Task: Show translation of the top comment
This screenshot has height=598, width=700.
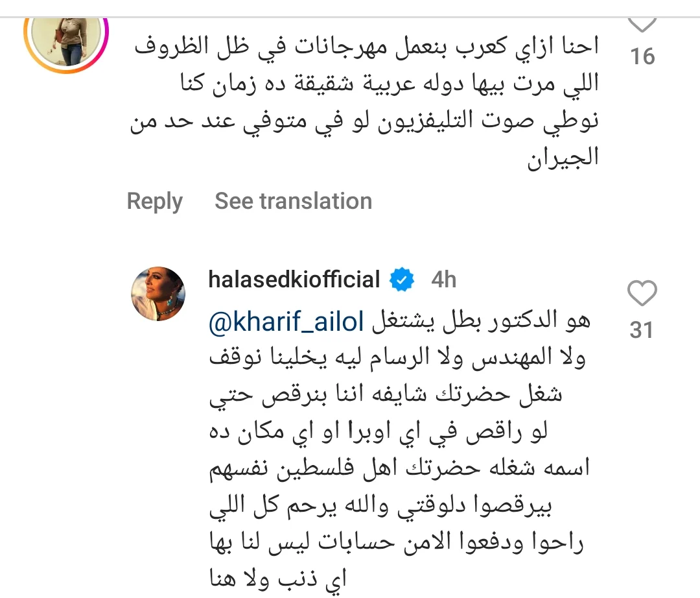Action: click(x=293, y=201)
